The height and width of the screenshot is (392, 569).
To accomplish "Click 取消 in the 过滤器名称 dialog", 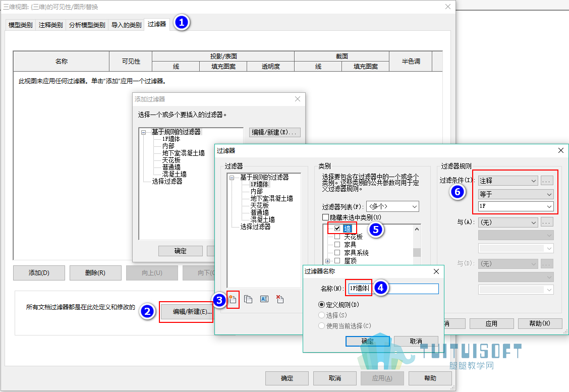I will coord(416,341).
